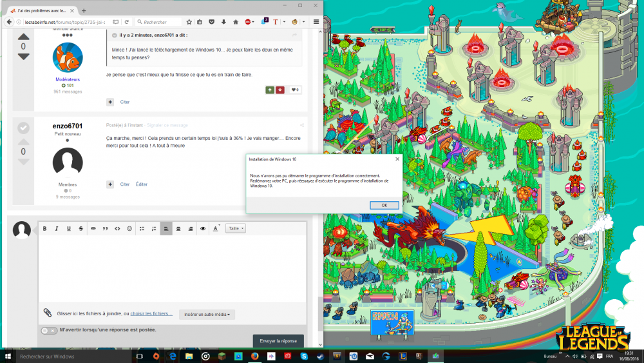Image resolution: width=644 pixels, height=363 pixels.
Task: Apply strikethrough formatting in the reply editor
Action: point(81,229)
